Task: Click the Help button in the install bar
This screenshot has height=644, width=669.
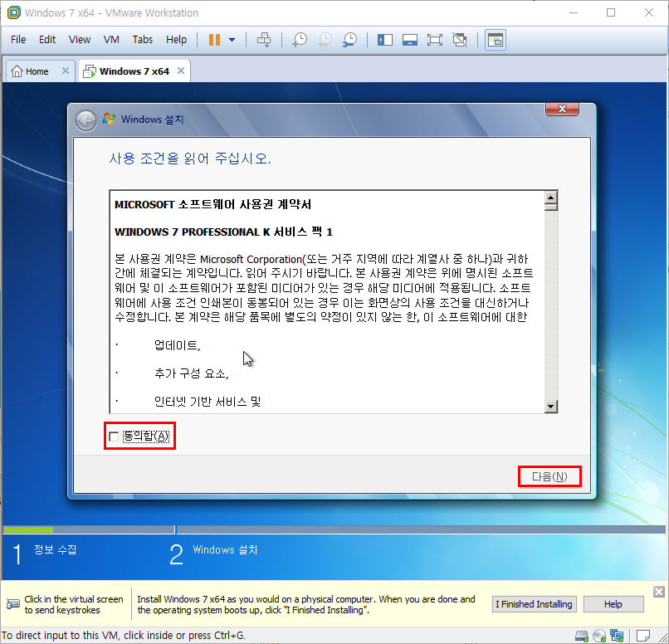Action: click(613, 604)
